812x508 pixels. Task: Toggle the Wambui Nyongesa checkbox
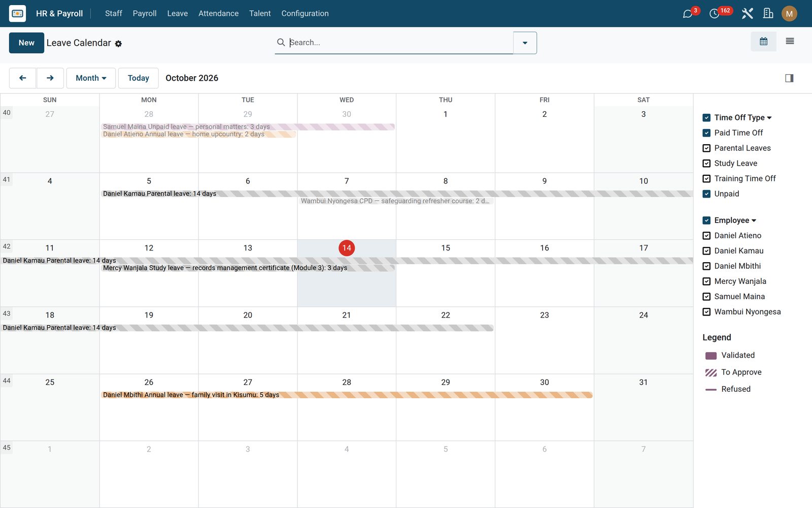pyautogui.click(x=706, y=311)
